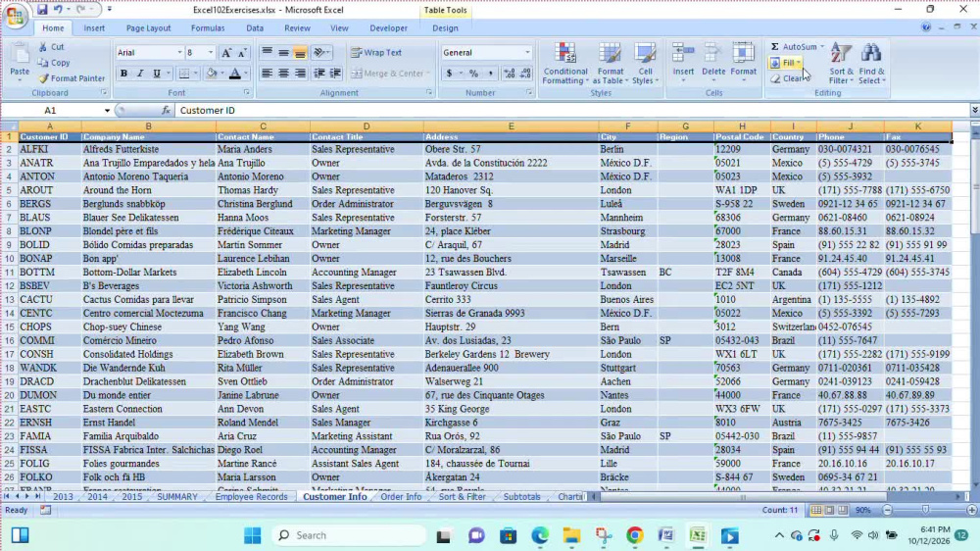Open the Font name combo box

point(149,53)
